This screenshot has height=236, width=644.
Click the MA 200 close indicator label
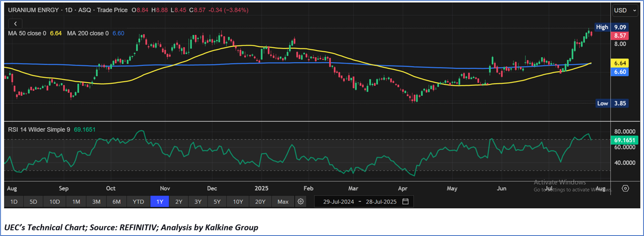88,33
